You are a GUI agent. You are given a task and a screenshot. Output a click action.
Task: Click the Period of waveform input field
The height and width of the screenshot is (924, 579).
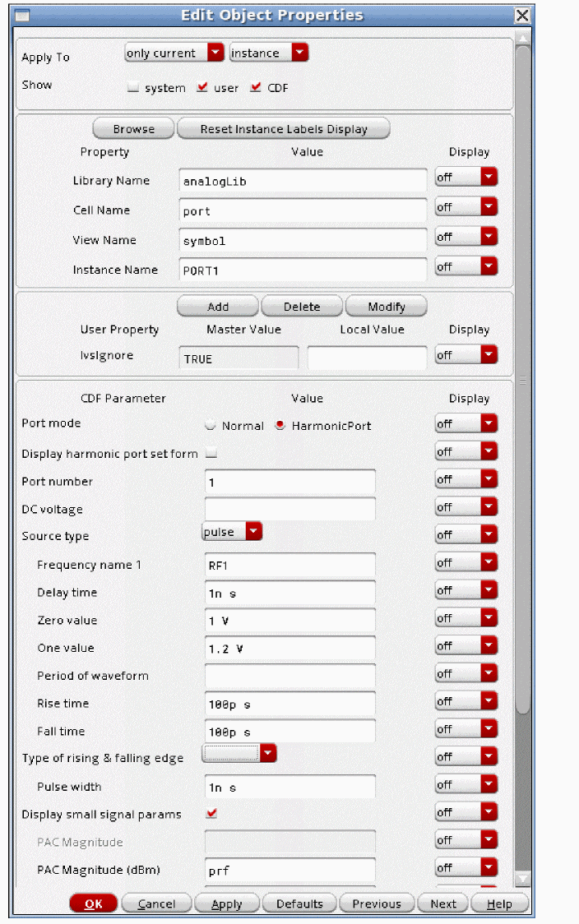[289, 676]
